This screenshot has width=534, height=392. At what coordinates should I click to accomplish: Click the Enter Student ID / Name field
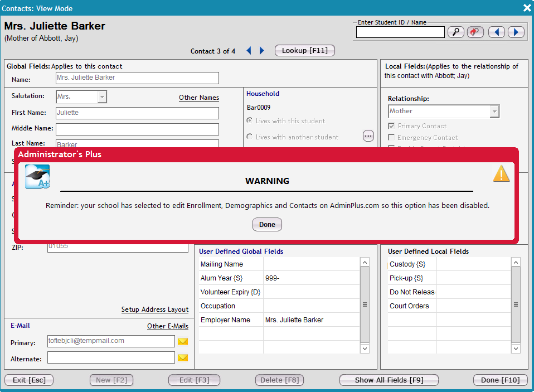pyautogui.click(x=400, y=32)
